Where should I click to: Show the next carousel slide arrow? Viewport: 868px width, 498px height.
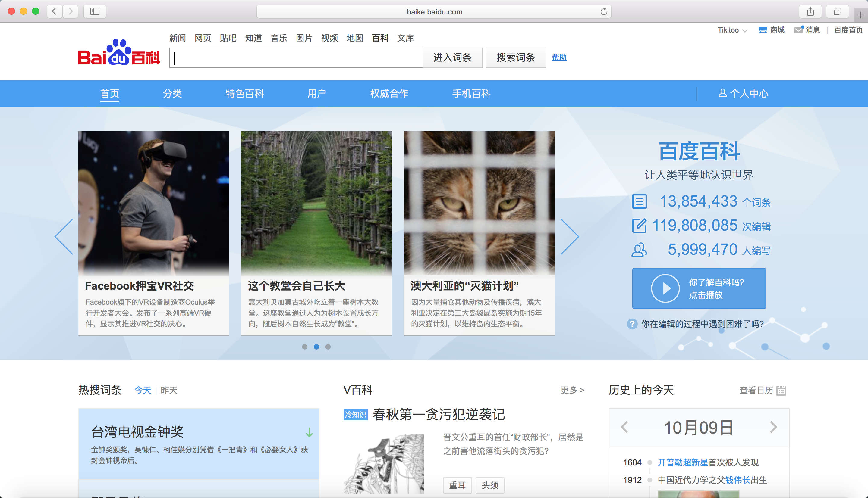pyautogui.click(x=570, y=237)
